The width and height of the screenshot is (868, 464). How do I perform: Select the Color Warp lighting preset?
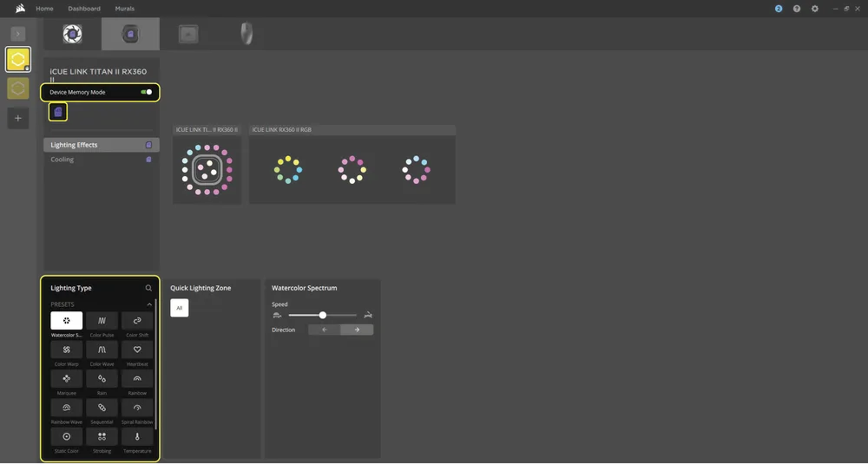(67, 350)
